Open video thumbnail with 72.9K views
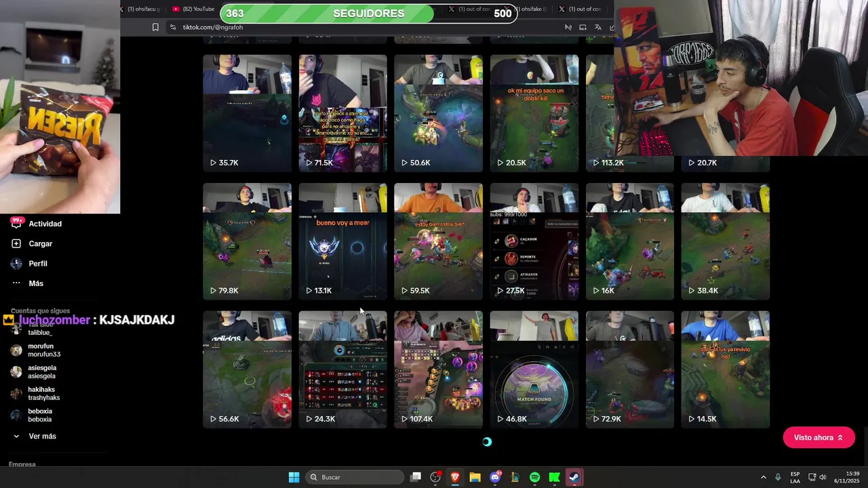This screenshot has width=868, height=488. tap(629, 369)
